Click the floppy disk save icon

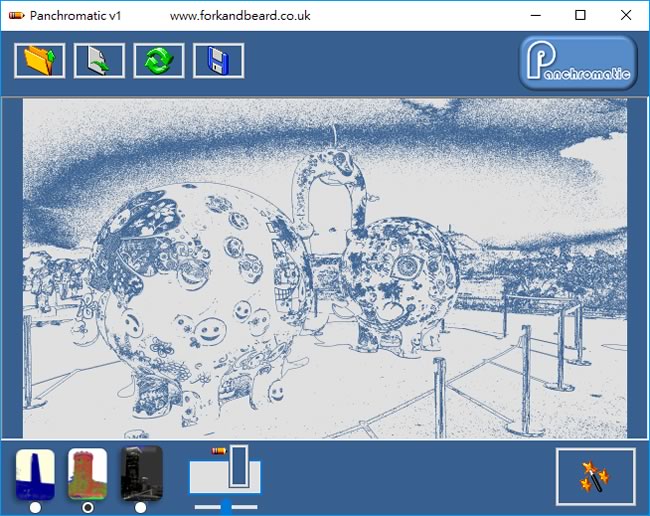coord(218,61)
